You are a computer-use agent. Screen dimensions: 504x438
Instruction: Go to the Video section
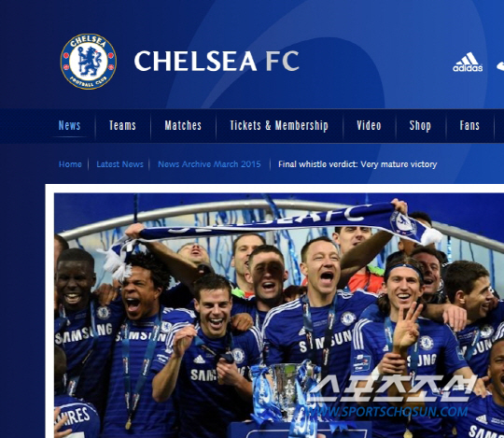pos(369,125)
